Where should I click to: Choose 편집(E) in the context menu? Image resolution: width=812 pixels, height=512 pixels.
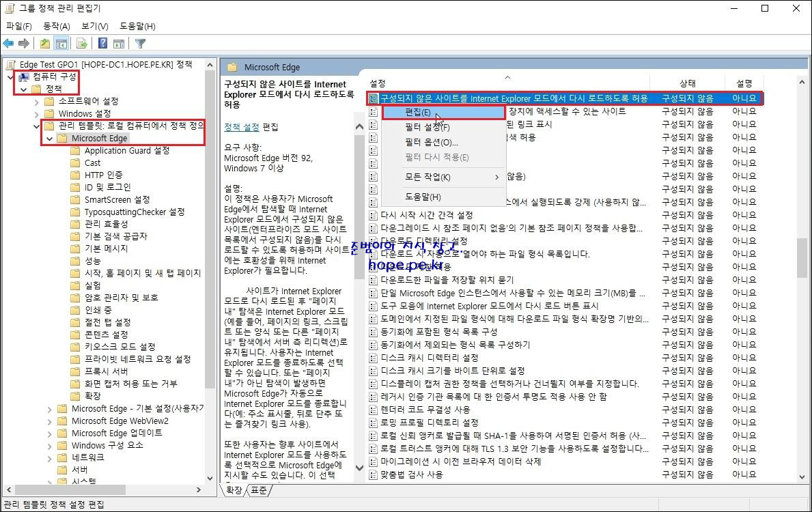(x=443, y=113)
